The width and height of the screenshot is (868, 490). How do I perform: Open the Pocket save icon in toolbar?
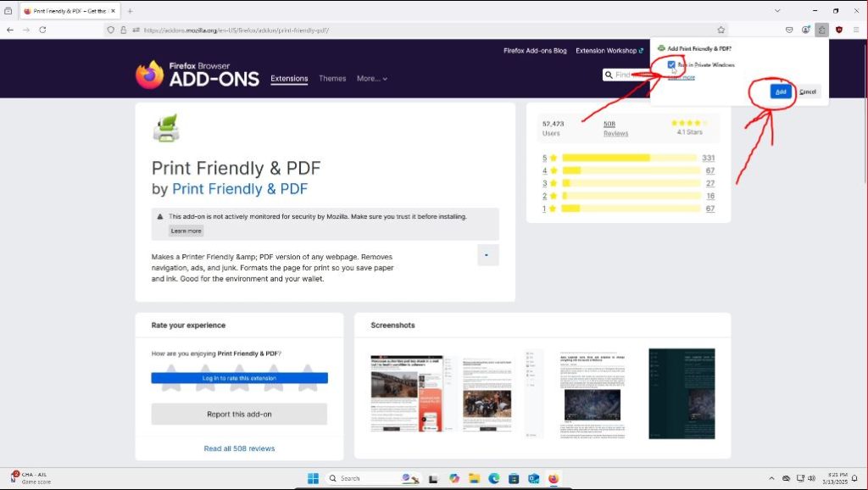point(789,30)
